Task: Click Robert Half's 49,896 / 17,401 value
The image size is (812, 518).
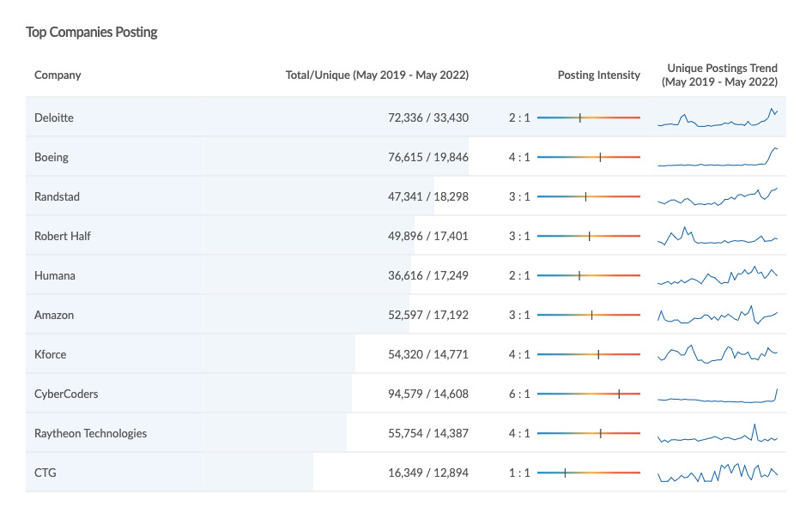Action: [428, 236]
